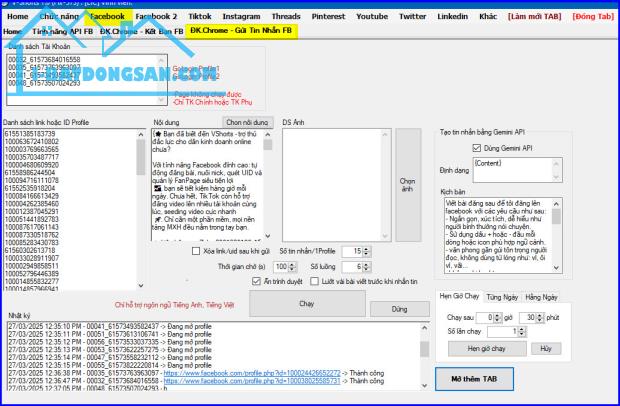Click the Thời gian chờ value 100
The height and width of the screenshot is (406, 620).
(x=281, y=267)
